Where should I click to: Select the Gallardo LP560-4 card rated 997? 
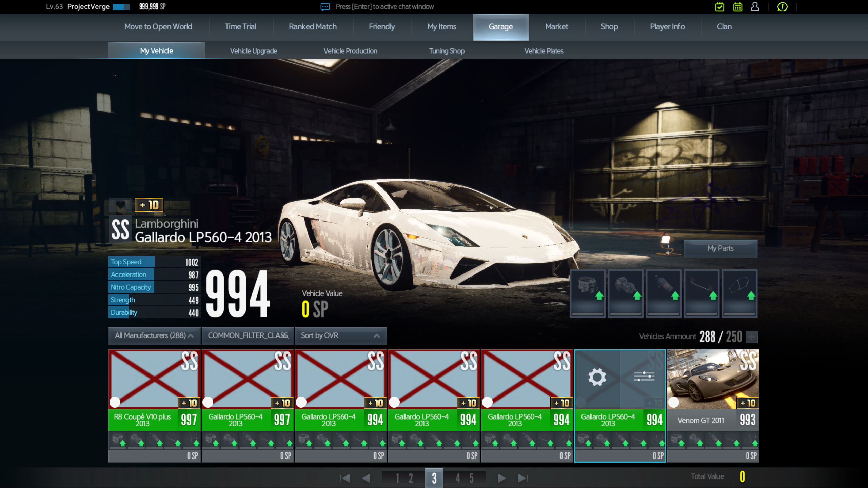pos(248,406)
